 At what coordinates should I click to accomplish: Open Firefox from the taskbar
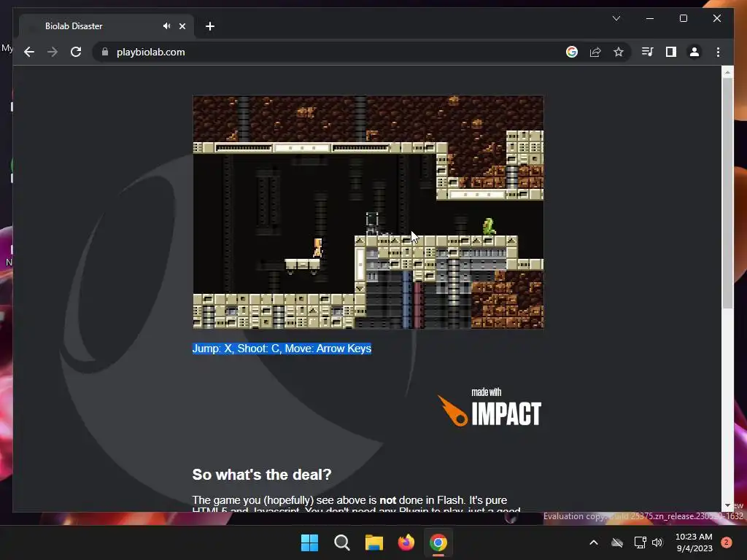click(x=406, y=542)
